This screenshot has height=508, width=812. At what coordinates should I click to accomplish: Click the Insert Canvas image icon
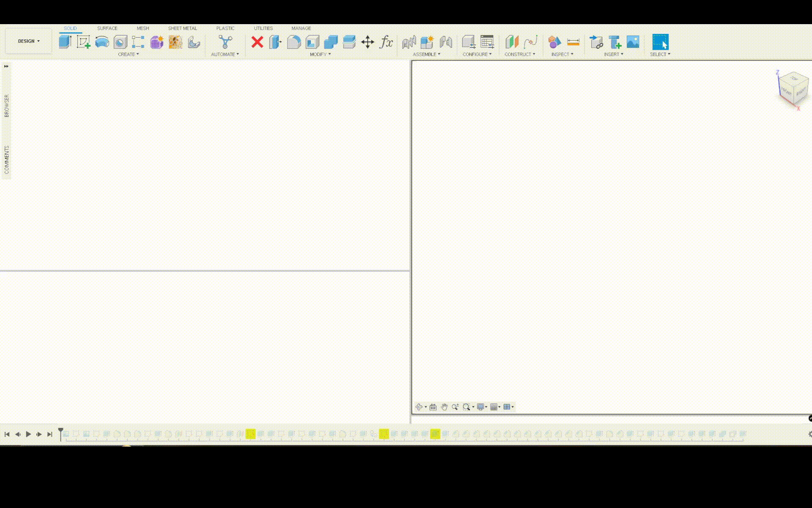[x=633, y=42]
